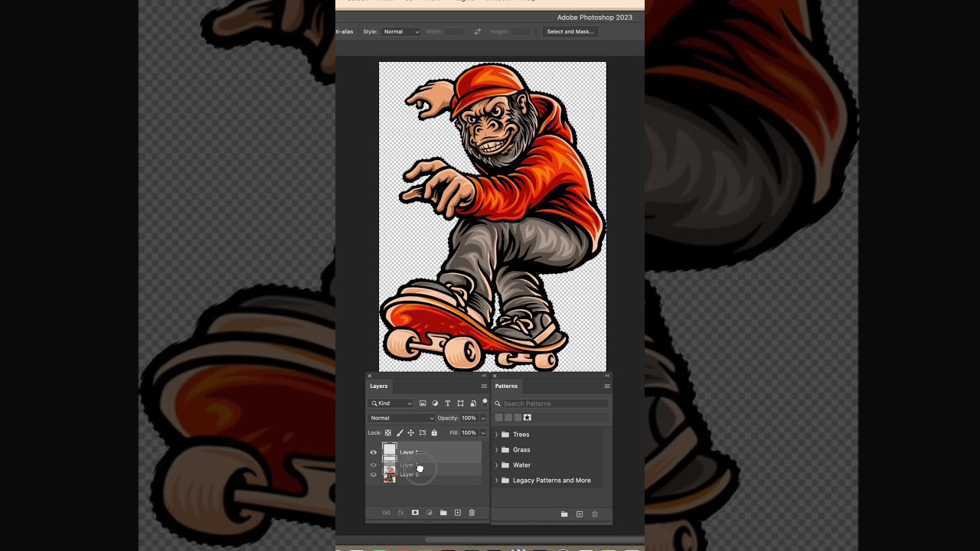
Task: Open the blend mode Normal dropdown
Action: point(402,418)
